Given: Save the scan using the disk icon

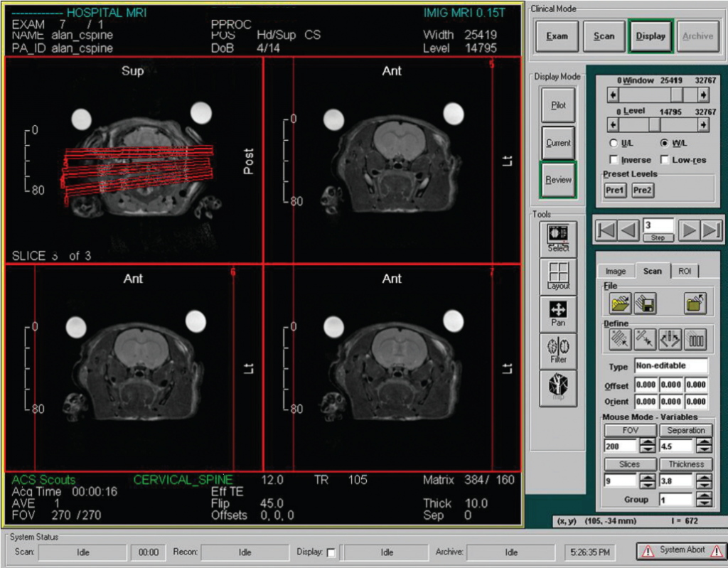Looking at the screenshot, I should click(644, 303).
